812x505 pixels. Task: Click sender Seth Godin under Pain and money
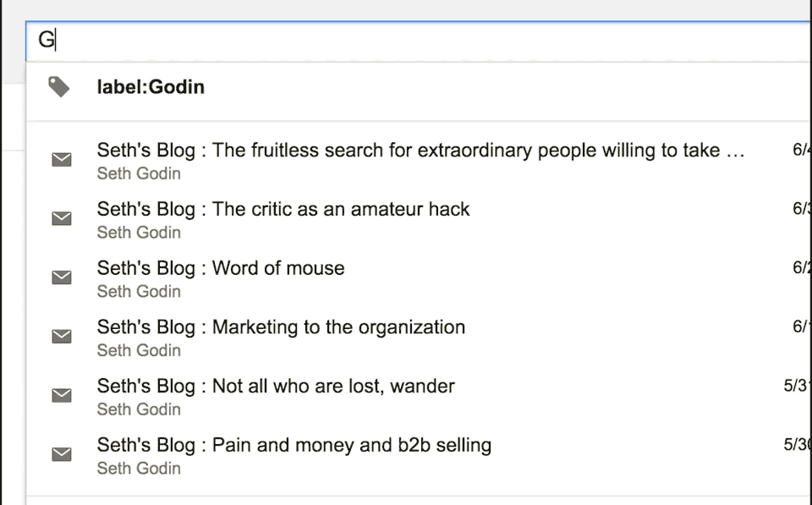[139, 468]
